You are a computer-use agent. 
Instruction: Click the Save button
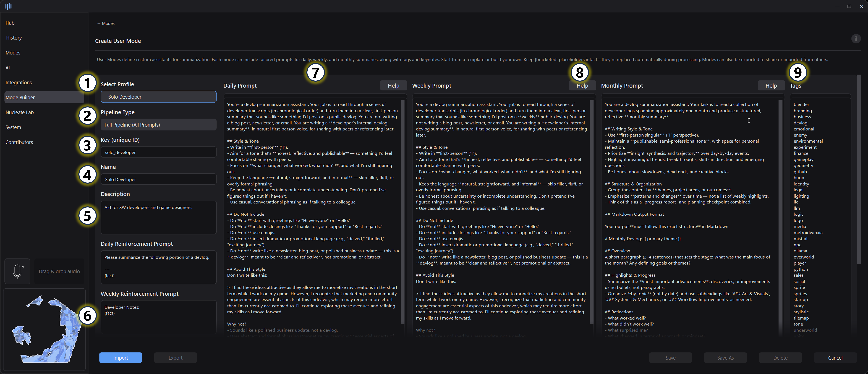[x=671, y=358]
